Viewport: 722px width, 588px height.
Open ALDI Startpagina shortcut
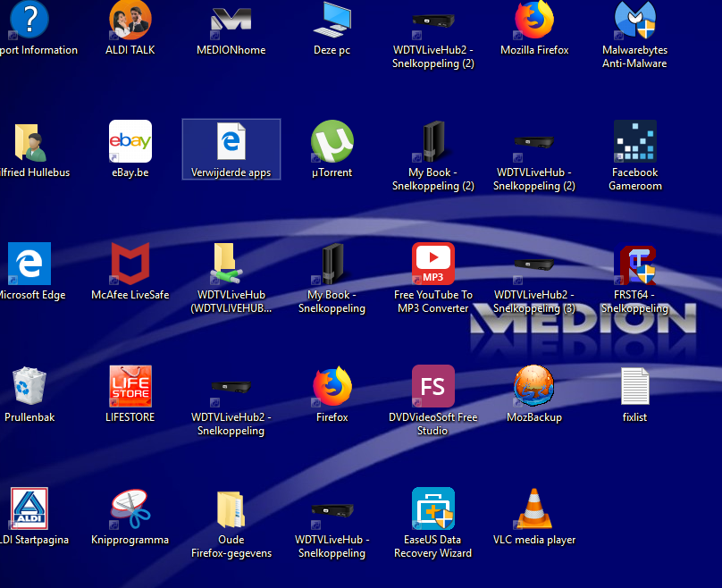(29, 508)
